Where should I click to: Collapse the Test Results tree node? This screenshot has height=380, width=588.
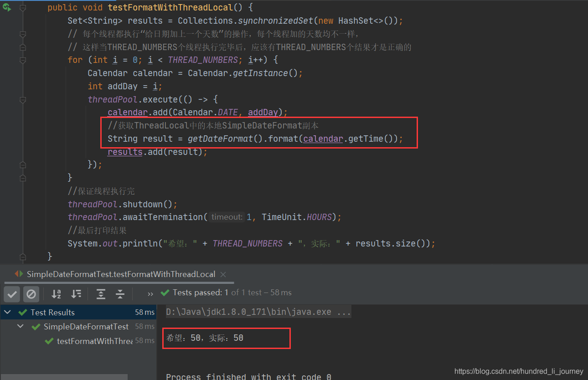(x=8, y=312)
